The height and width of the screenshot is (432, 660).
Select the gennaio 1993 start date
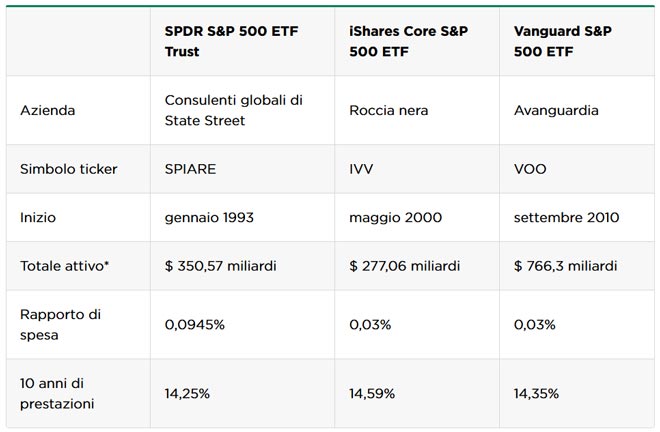click(208, 217)
